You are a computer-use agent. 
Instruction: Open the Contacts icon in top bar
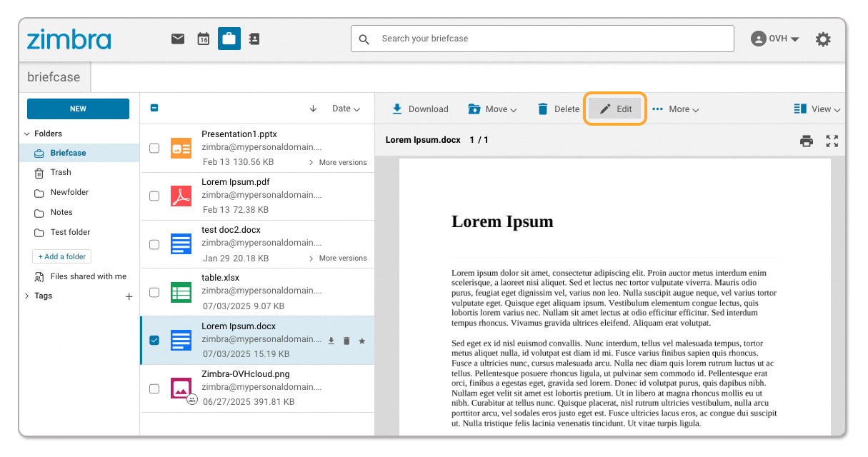click(x=254, y=39)
